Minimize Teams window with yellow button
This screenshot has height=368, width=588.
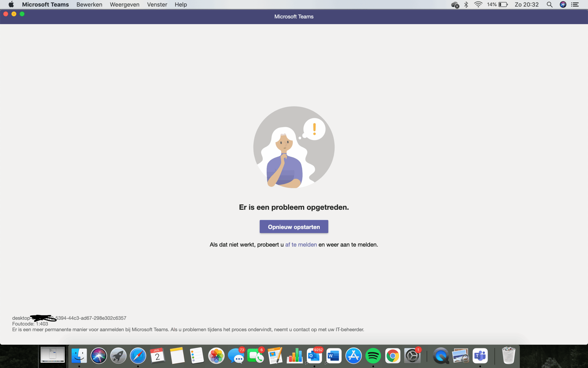(14, 14)
